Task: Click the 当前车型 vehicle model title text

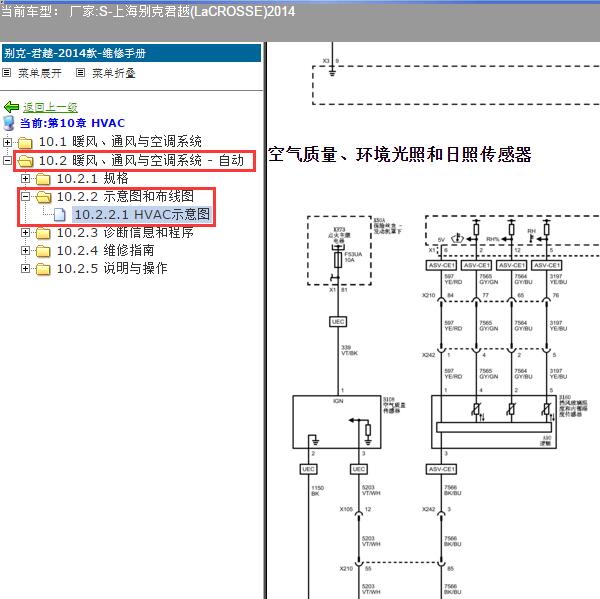Action: [148, 11]
